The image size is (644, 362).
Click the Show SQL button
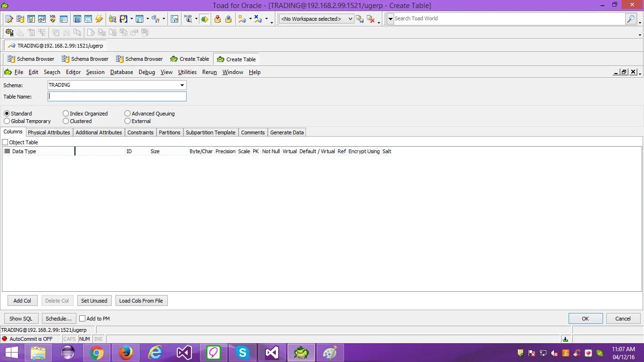pyautogui.click(x=21, y=319)
